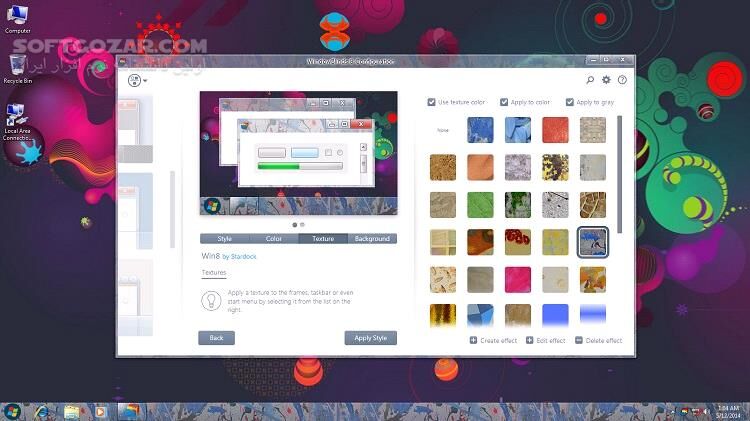750x421 pixels.
Task: Click the second preview page dot
Action: tap(302, 224)
